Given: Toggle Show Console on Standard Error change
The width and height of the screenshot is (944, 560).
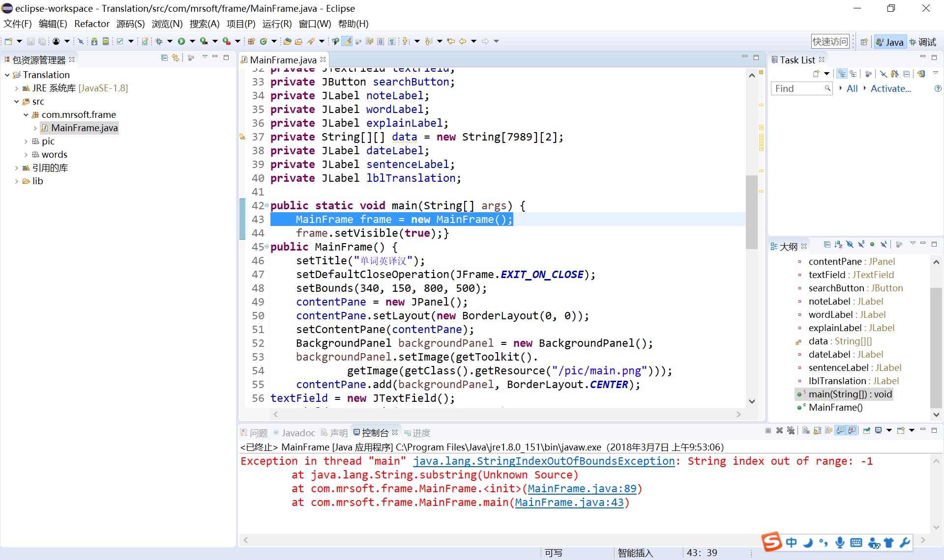Looking at the screenshot, I should (852, 431).
